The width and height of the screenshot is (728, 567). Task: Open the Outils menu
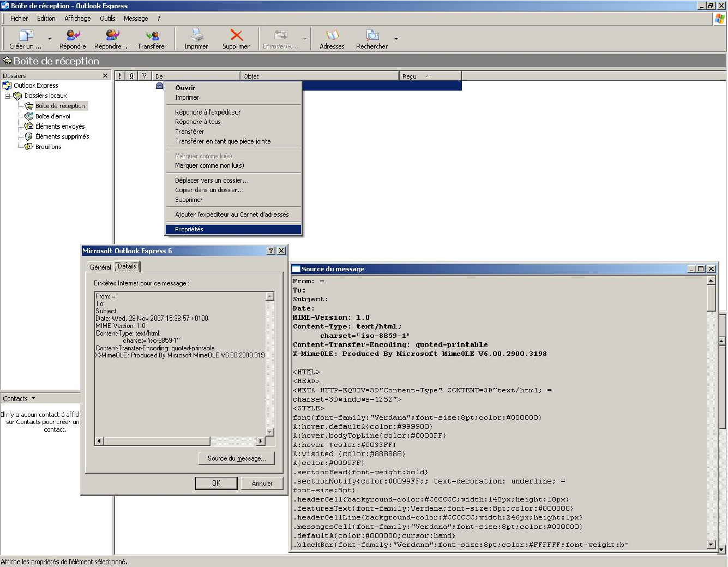107,18
